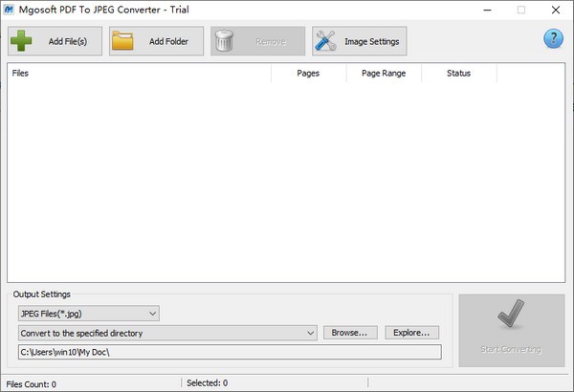Click the output directory path field
The height and width of the screenshot is (392, 574).
point(230,352)
